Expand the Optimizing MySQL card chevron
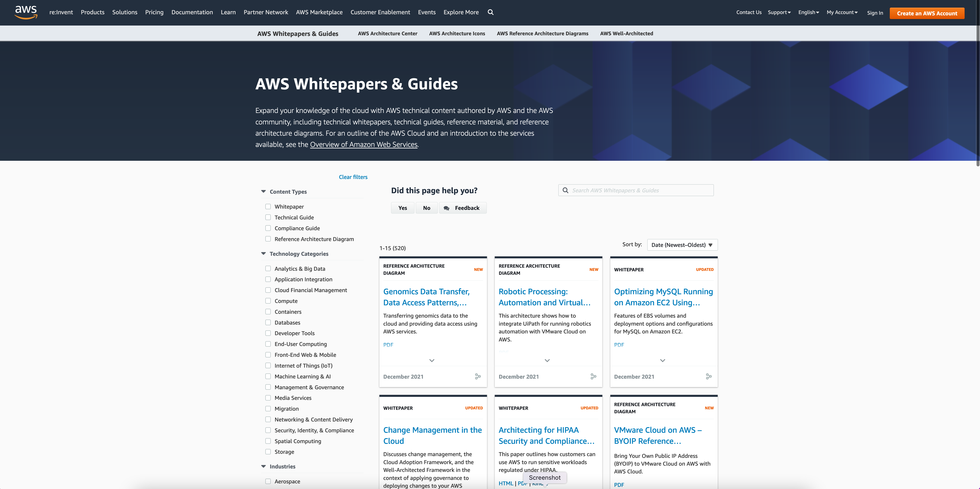Screen dimensions: 980x489 click(662, 360)
